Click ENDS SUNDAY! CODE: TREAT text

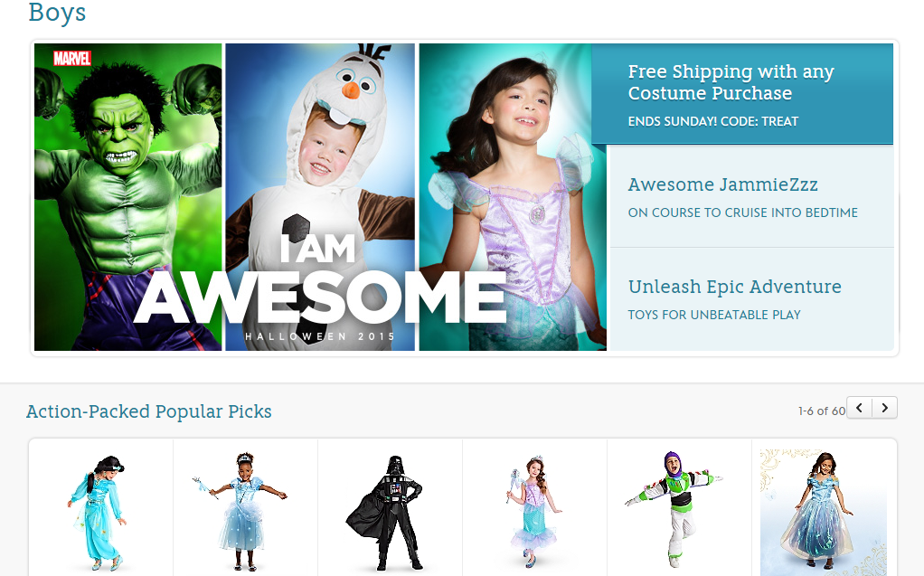[x=713, y=121]
